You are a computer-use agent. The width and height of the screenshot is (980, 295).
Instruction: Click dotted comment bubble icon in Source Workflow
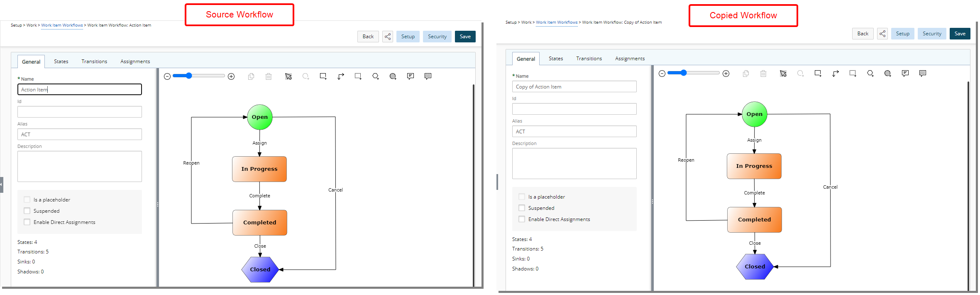[x=428, y=76]
